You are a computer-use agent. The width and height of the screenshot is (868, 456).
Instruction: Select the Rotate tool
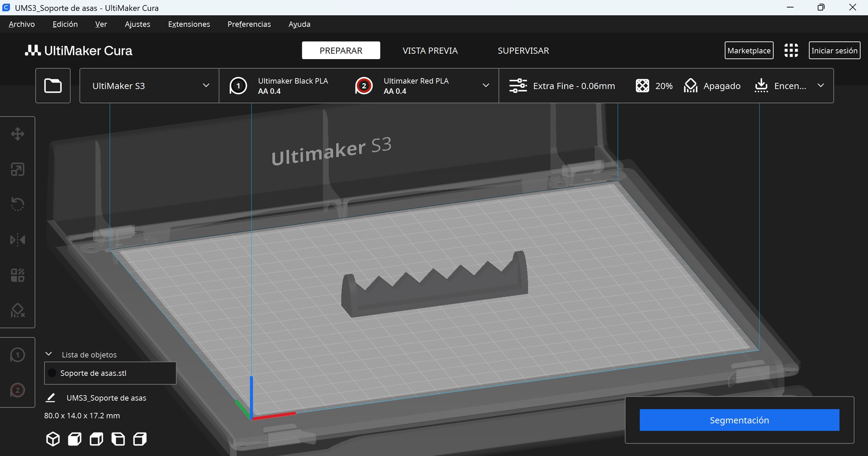(17, 204)
